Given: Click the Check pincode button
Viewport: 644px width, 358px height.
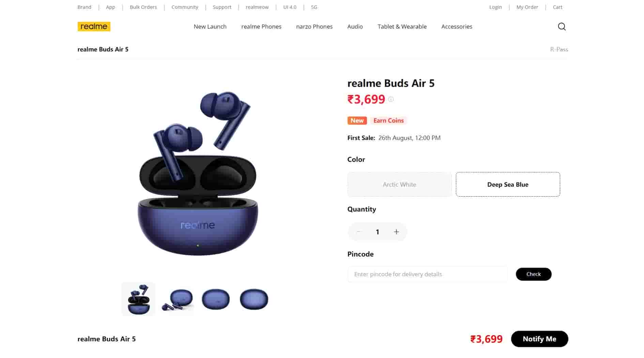Looking at the screenshot, I should (x=534, y=274).
